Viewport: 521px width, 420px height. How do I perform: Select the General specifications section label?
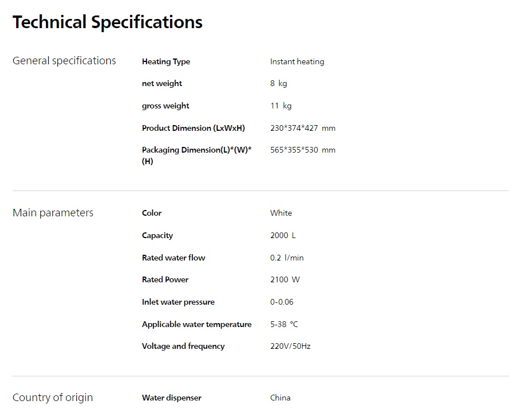coord(64,61)
